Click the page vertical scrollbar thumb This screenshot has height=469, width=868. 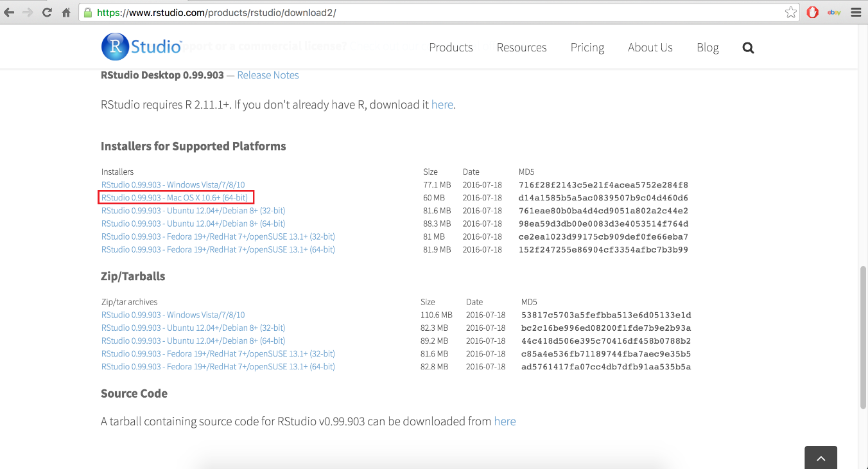(x=864, y=337)
